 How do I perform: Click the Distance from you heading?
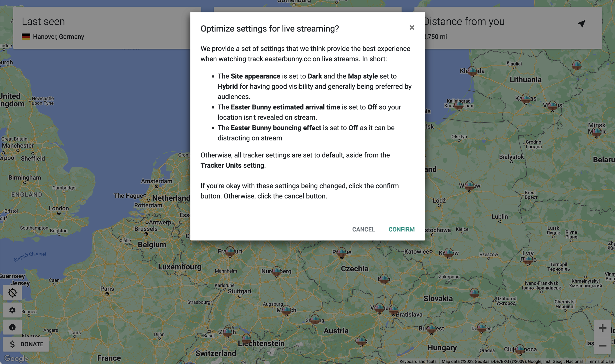click(464, 21)
